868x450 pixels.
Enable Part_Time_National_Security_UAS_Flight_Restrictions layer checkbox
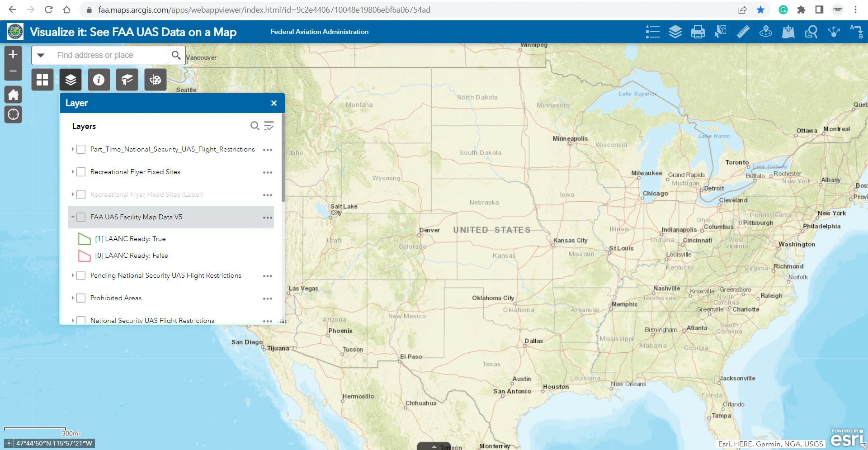[81, 149]
